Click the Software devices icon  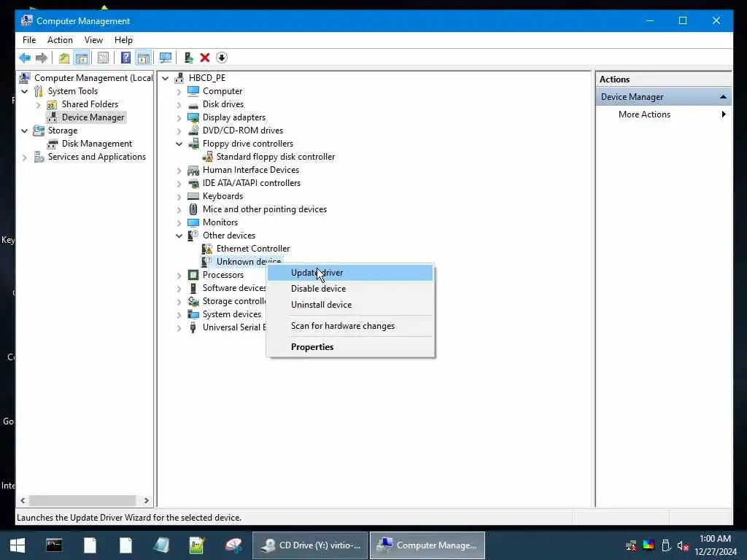(193, 288)
